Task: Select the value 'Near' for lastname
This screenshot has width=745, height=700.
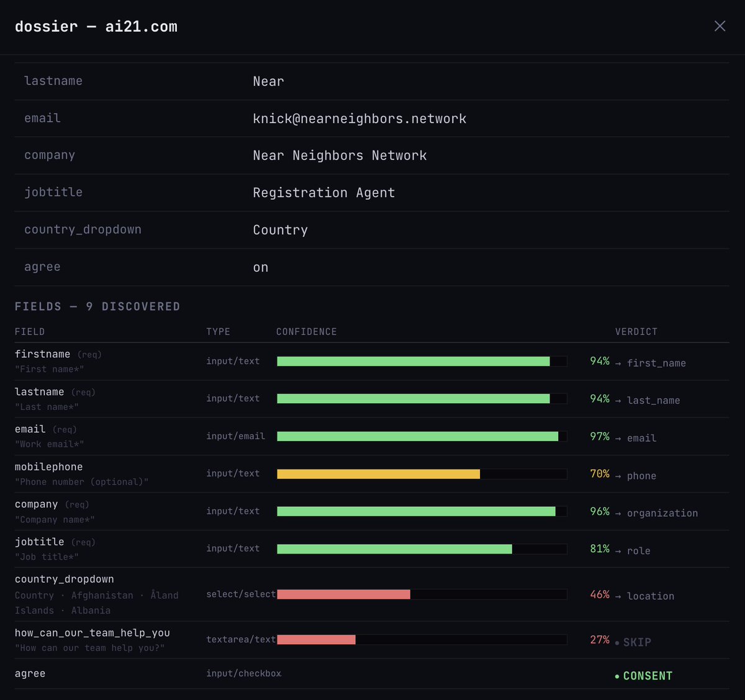Action: (268, 81)
